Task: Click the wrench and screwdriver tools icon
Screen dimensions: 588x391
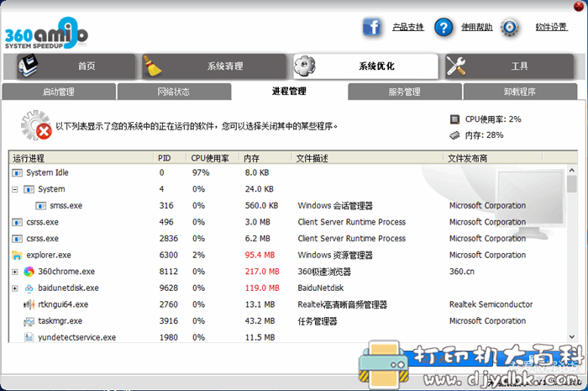Action: pos(455,66)
